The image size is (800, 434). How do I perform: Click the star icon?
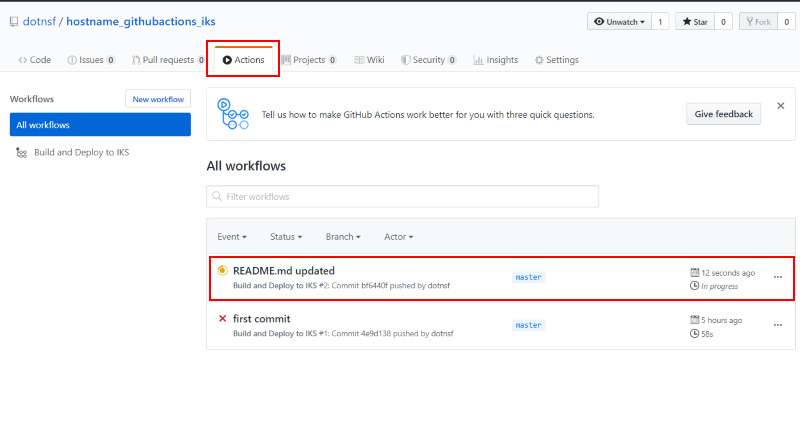click(x=687, y=21)
